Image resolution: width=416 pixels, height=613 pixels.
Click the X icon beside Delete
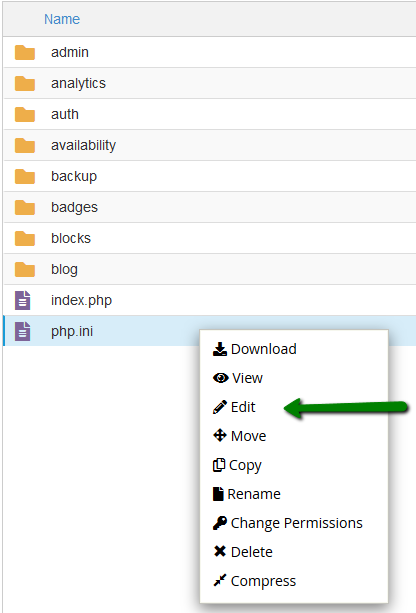coord(220,551)
